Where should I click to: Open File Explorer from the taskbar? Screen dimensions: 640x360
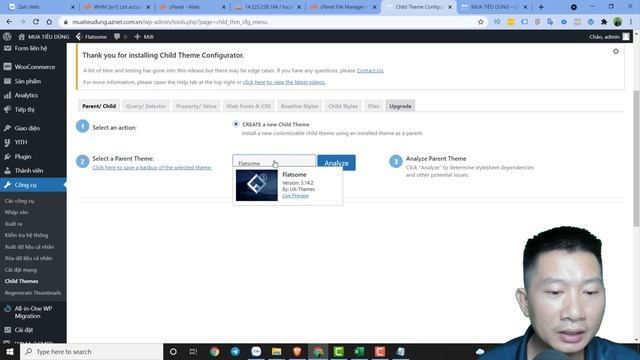tap(276, 351)
